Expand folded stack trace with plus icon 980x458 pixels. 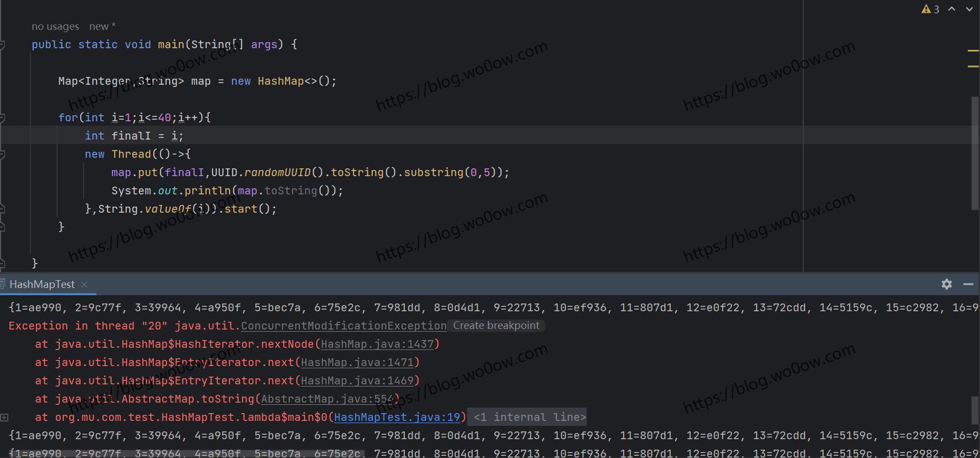tap(4, 418)
